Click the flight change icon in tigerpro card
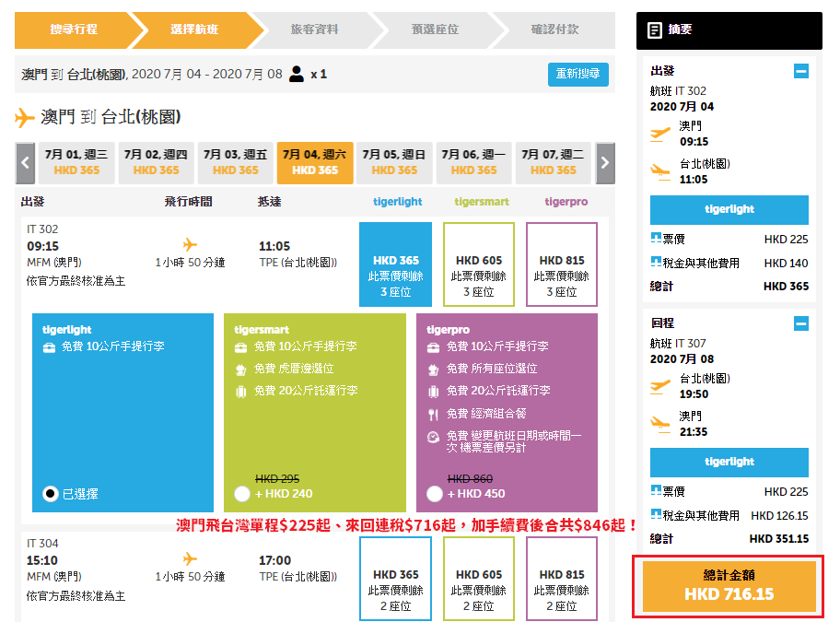 pos(433,437)
